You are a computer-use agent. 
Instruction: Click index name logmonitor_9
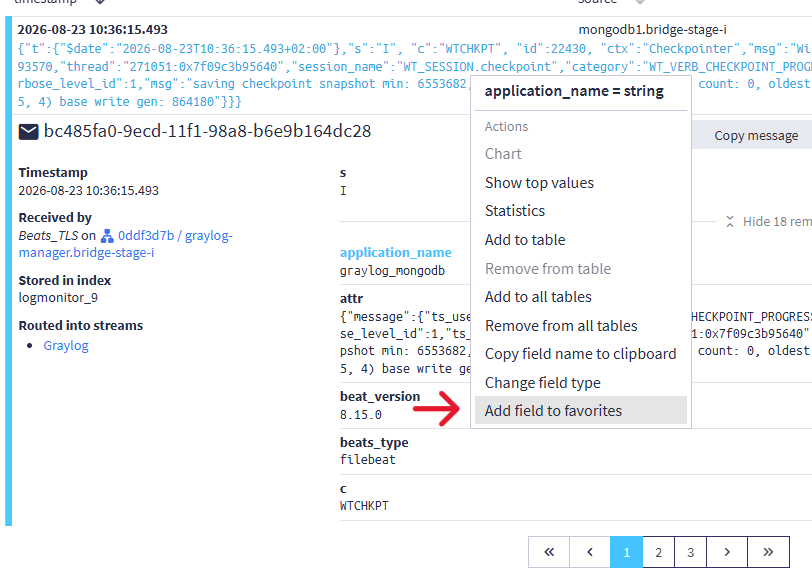[x=58, y=298]
